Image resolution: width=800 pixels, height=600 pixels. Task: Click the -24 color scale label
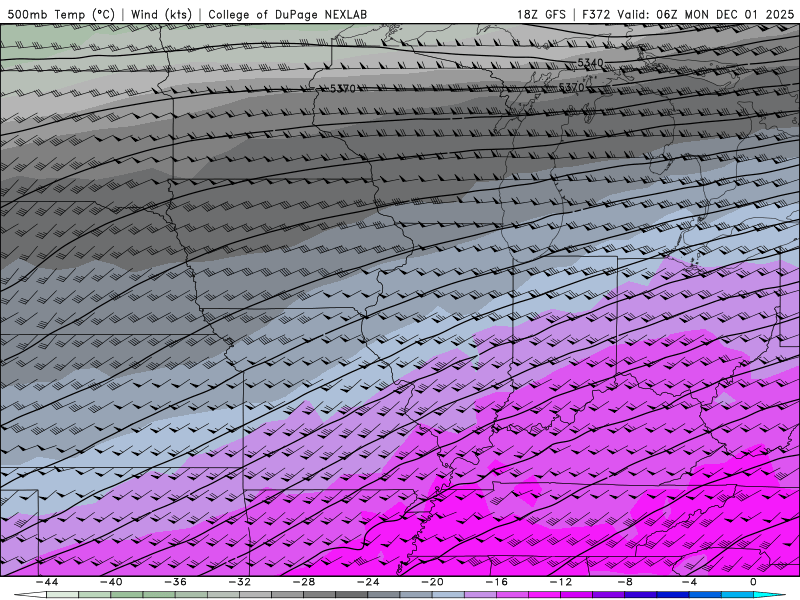pyautogui.click(x=368, y=582)
